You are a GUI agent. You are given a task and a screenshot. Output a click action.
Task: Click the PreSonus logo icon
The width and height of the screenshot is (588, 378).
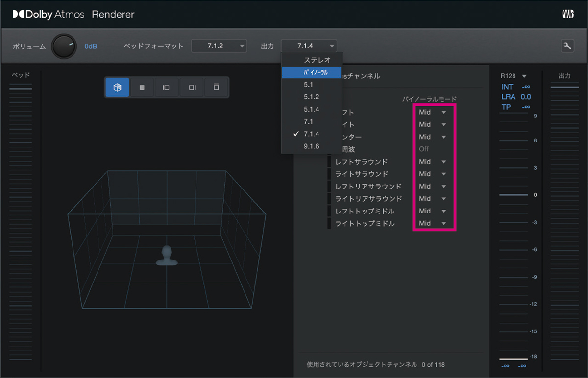(x=567, y=14)
